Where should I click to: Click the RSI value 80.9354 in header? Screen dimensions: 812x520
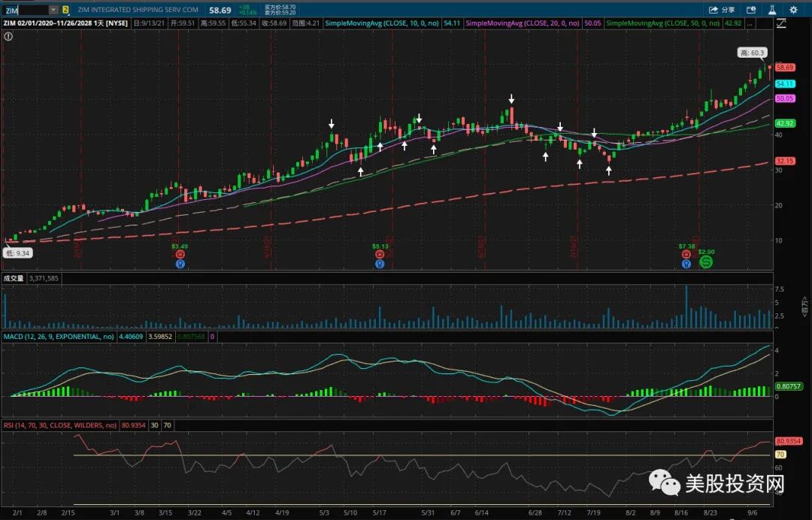[134, 425]
